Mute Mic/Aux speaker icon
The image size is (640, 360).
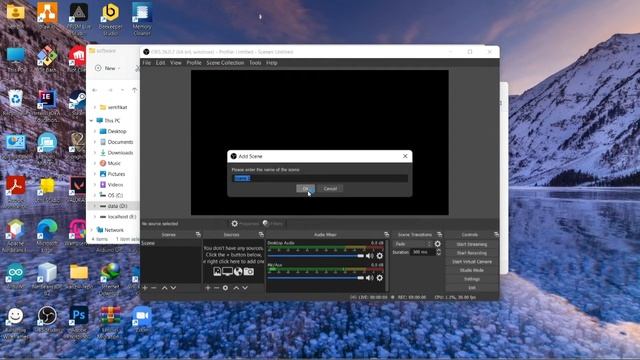coord(370,278)
